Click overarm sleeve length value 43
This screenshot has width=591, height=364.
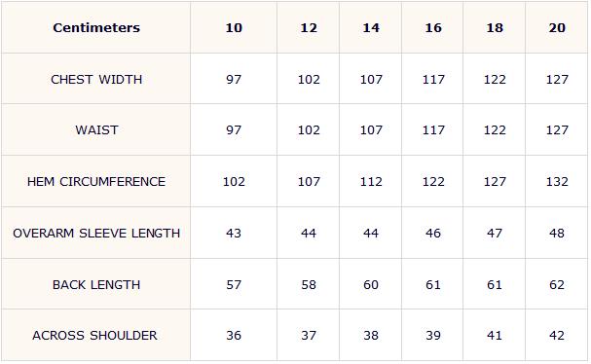[x=234, y=234]
